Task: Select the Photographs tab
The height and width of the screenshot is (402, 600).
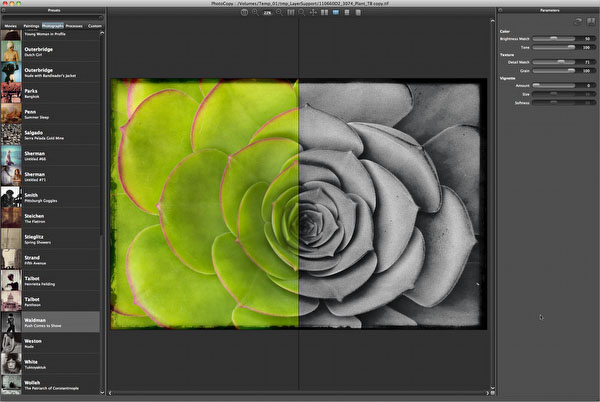Action: (53, 26)
